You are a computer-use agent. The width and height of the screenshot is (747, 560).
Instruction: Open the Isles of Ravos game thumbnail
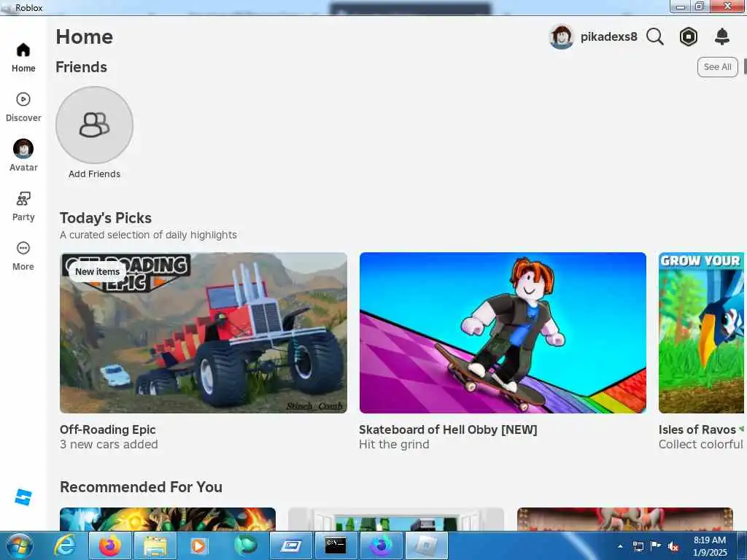[701, 332]
